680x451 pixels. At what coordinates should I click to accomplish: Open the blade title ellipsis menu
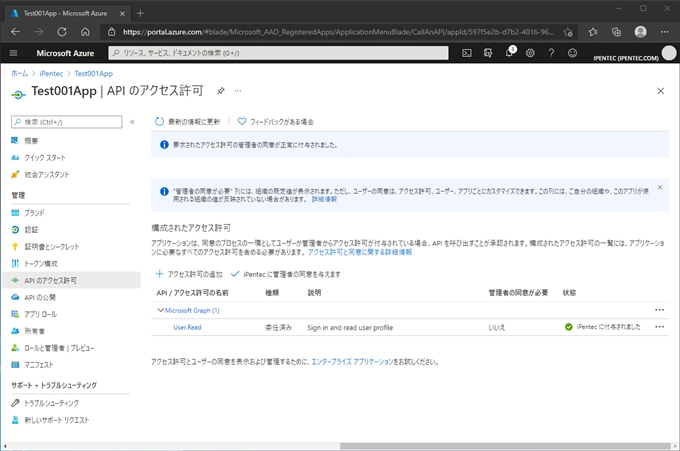point(238,91)
